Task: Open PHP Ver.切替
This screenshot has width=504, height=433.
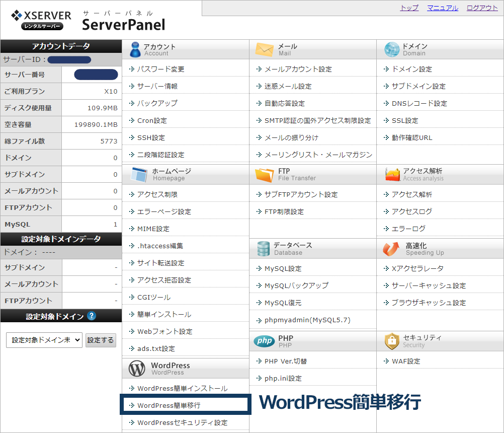Action: (286, 361)
